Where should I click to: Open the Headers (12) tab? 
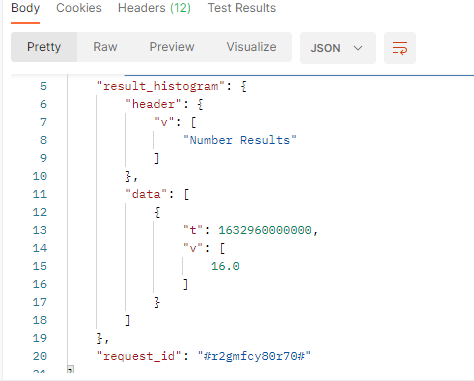pyautogui.click(x=154, y=8)
